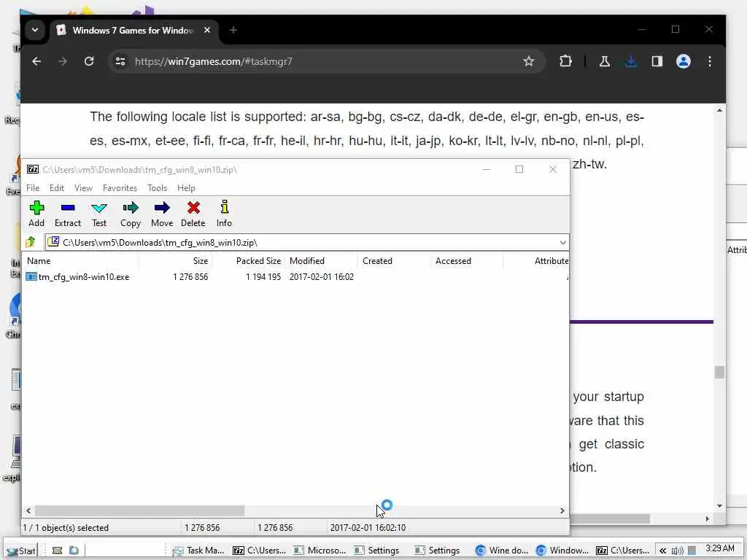
Task: Reload the win7games page
Action: click(x=88, y=61)
